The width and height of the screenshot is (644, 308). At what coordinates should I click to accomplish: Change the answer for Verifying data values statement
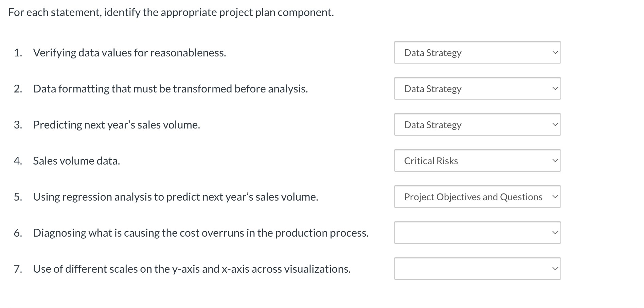477,52
